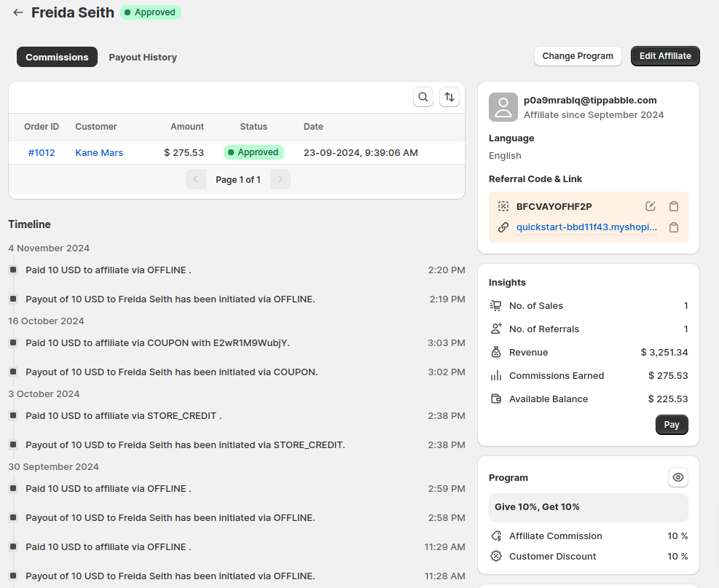Select the Commissions tab
Viewport: 719px width, 588px height.
tap(57, 57)
